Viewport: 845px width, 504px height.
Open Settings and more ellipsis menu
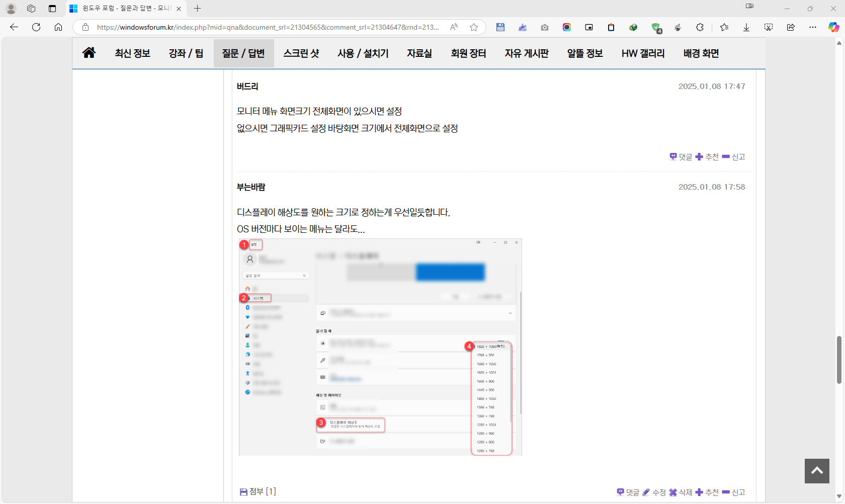(813, 27)
